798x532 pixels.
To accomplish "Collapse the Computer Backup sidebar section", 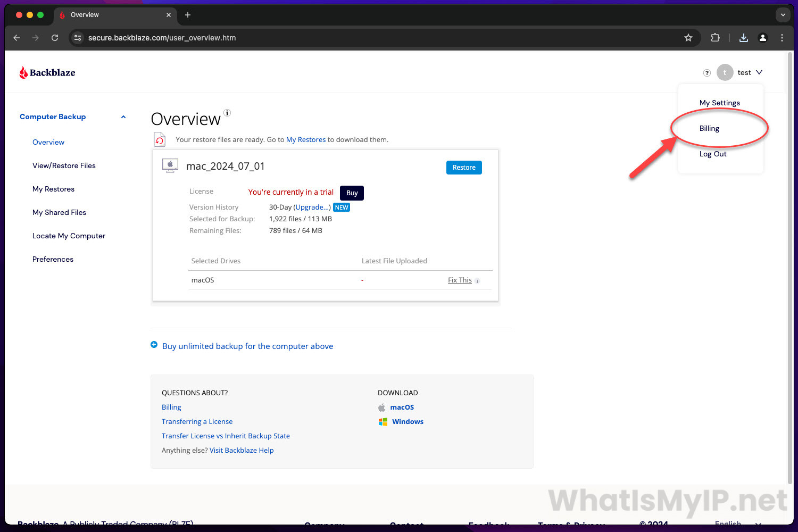I will coord(123,117).
